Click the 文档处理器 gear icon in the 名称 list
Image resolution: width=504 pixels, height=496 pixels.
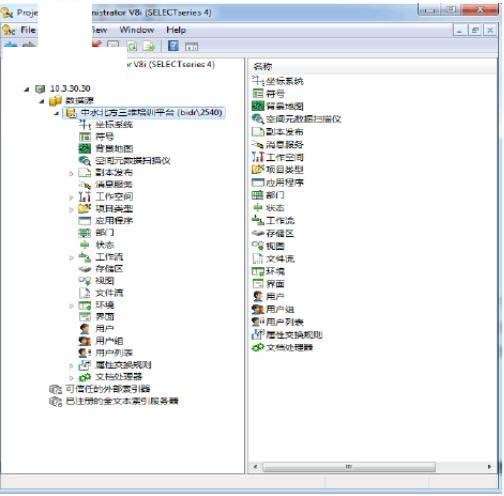point(258,347)
